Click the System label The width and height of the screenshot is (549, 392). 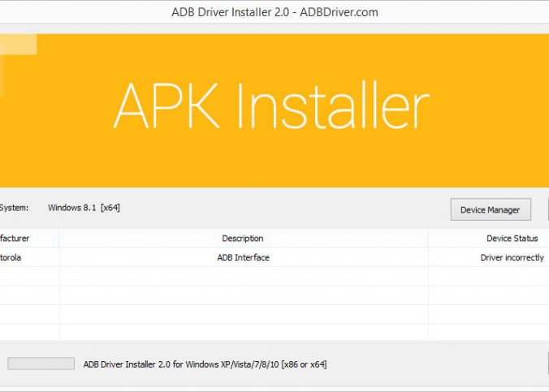[x=14, y=208]
